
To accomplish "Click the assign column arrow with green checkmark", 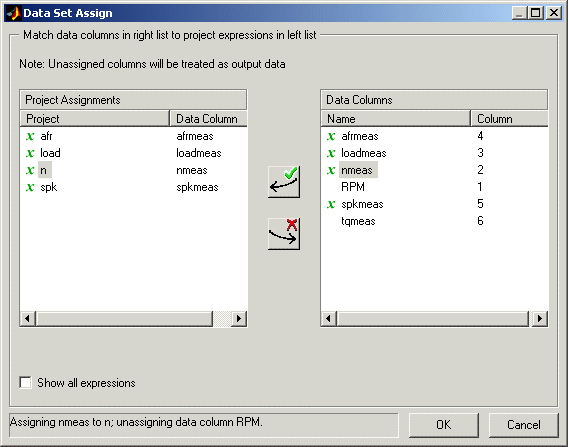I will click(x=284, y=182).
